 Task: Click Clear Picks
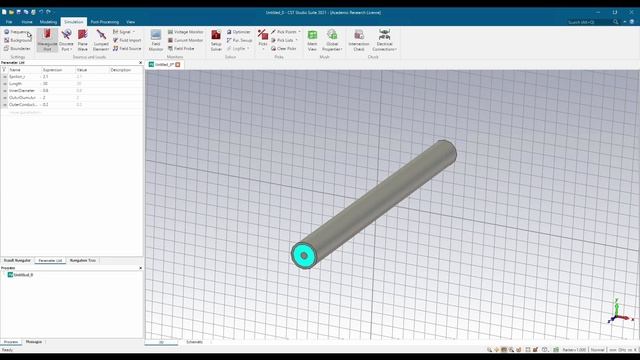point(284,49)
